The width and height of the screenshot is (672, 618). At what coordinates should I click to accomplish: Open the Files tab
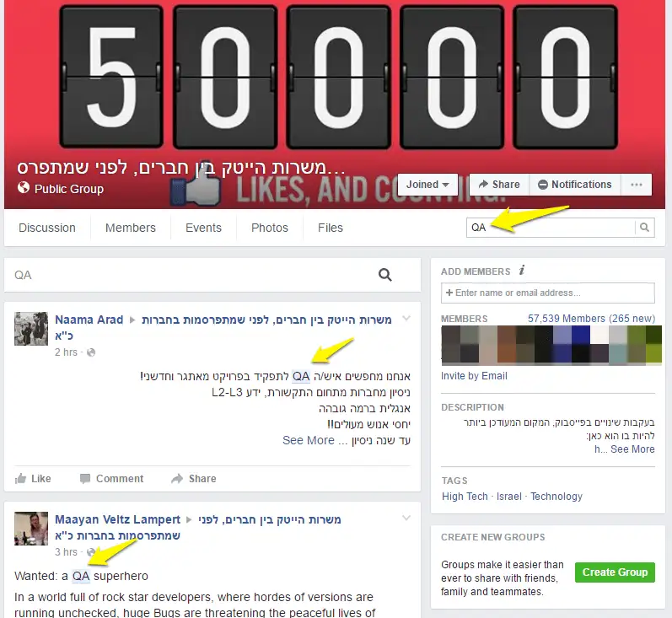pos(331,228)
